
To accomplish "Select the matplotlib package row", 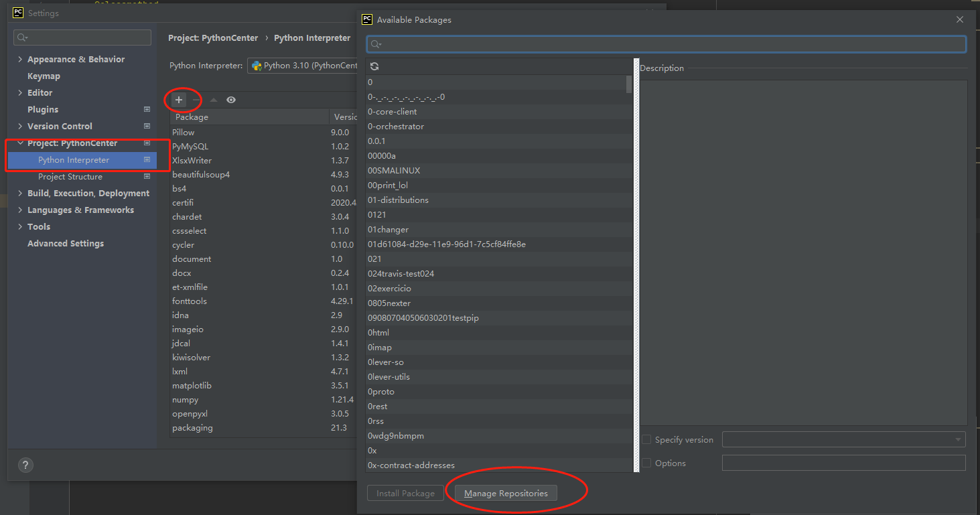I will (x=263, y=385).
